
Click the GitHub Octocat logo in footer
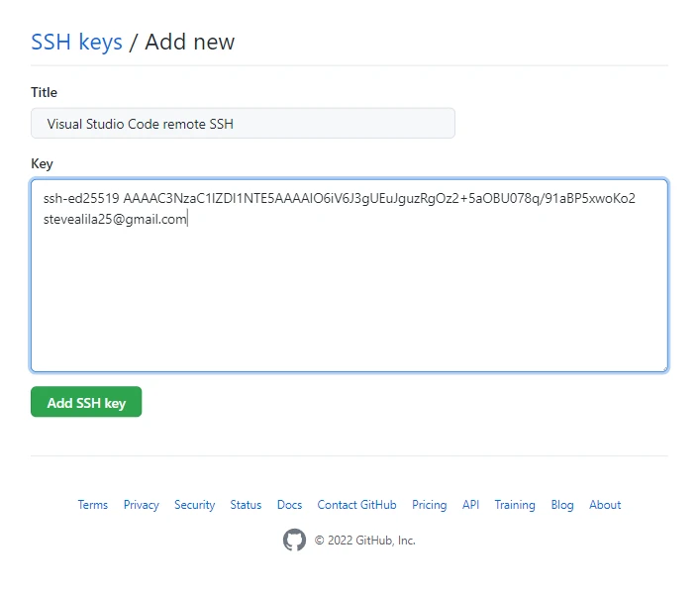tap(294, 540)
